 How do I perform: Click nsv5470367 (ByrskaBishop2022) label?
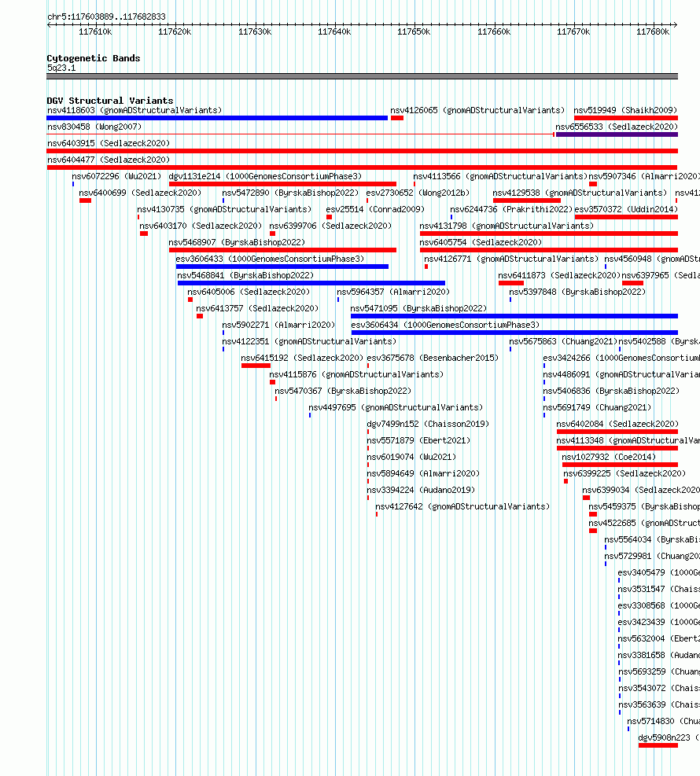pyautogui.click(x=343, y=391)
